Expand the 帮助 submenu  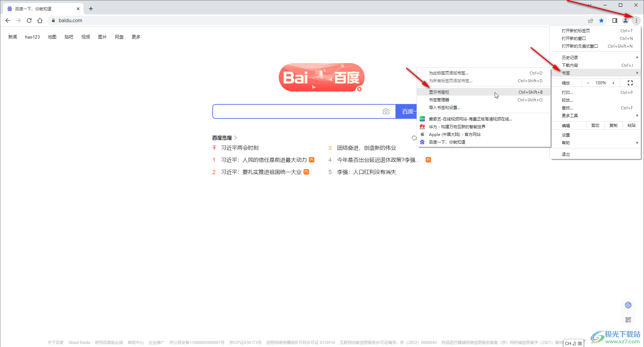coord(596,143)
